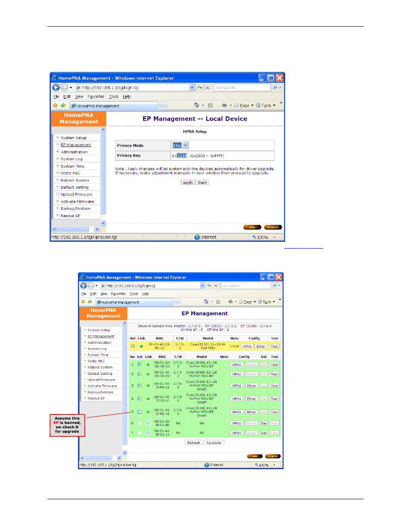Click RSS feeds icon in lower window toolbar
411x532 pixels.
[x=218, y=302]
